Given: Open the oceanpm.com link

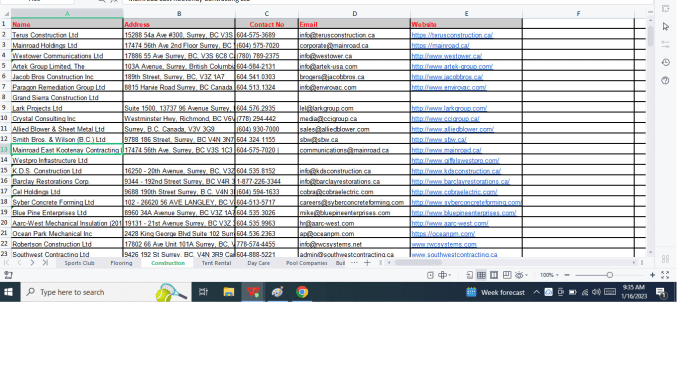Looking at the screenshot, I should [443, 234].
